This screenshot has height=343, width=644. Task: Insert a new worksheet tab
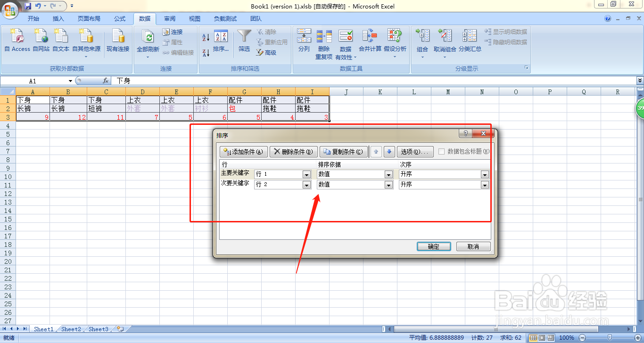pos(120,329)
